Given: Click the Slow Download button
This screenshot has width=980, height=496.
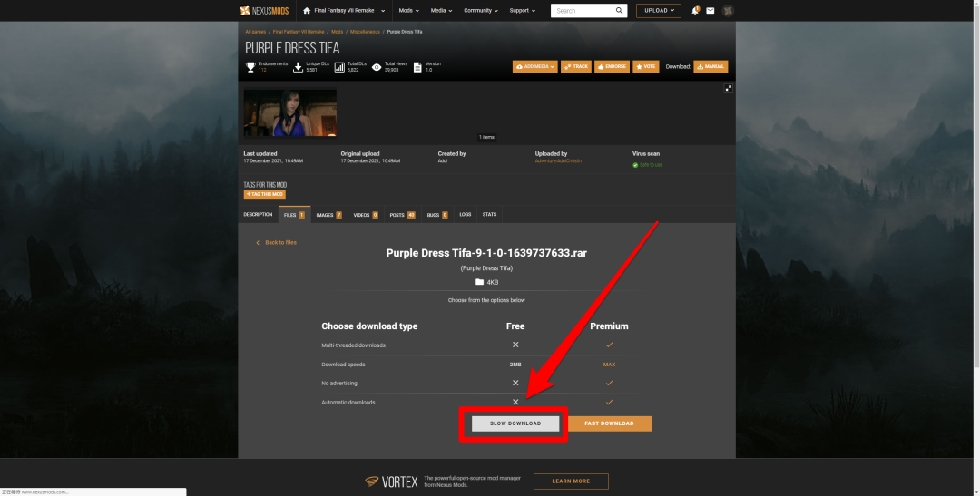Looking at the screenshot, I should click(515, 423).
